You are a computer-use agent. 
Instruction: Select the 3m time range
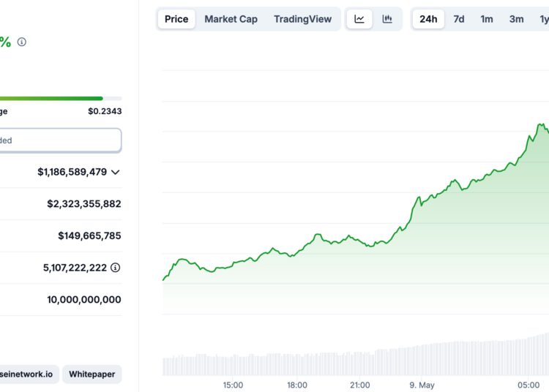pyautogui.click(x=517, y=19)
